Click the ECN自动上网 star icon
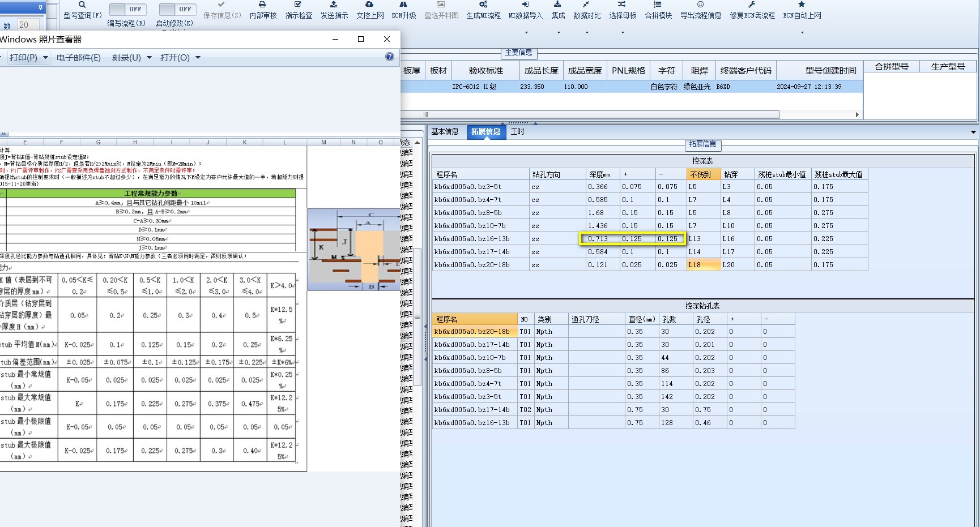 coord(802,5)
